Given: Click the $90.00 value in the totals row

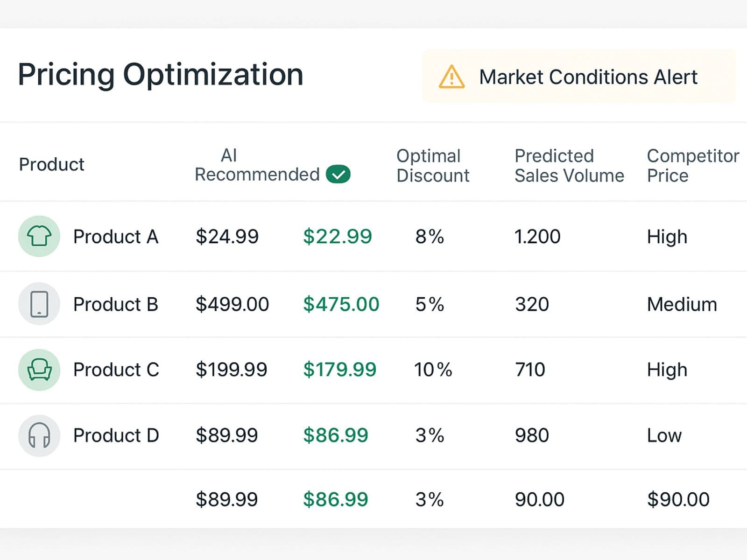Looking at the screenshot, I should click(677, 498).
